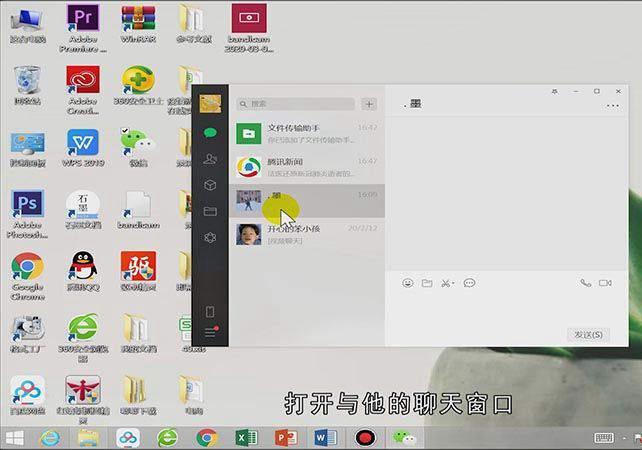Open Contacts in WeChat sidebar
642x450 pixels.
210,158
